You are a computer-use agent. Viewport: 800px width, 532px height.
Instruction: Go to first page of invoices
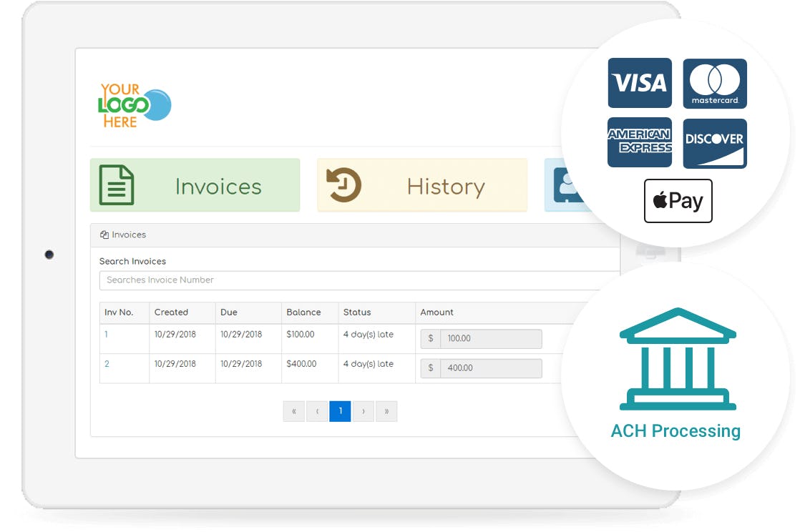tap(294, 411)
